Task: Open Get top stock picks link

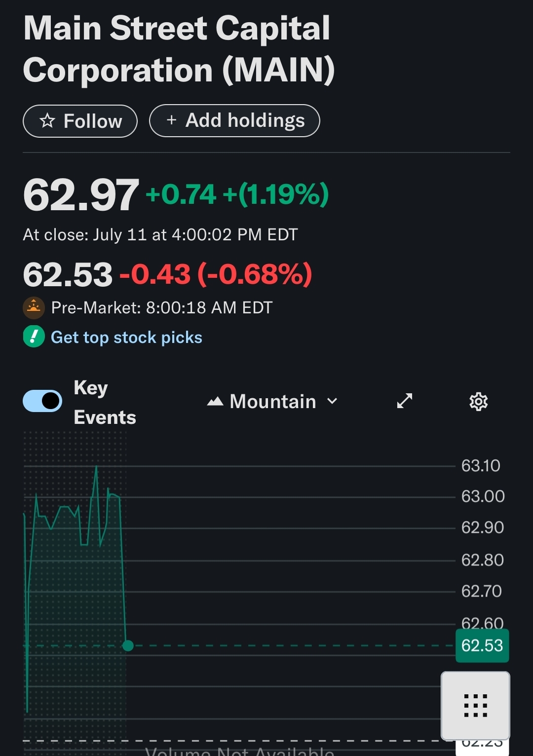Action: tap(127, 338)
